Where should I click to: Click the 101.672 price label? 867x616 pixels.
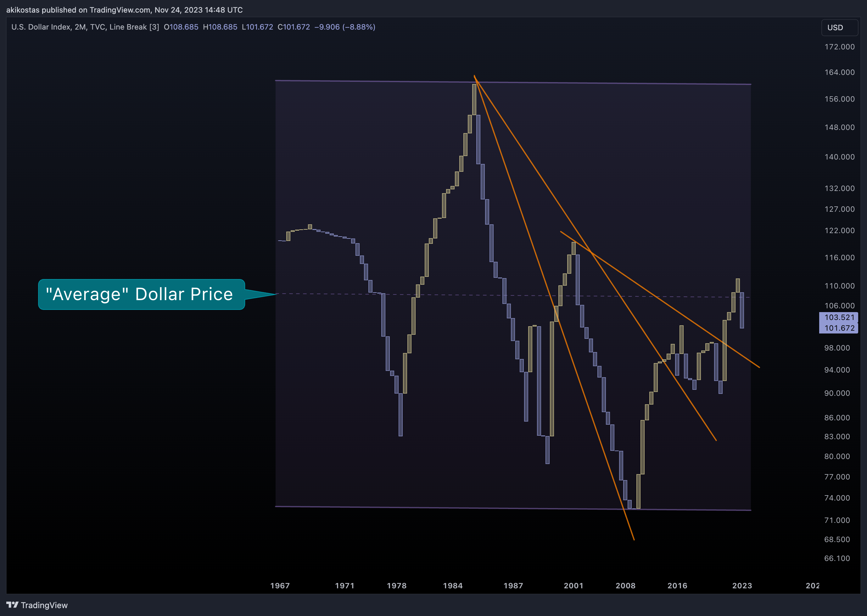[x=839, y=328]
